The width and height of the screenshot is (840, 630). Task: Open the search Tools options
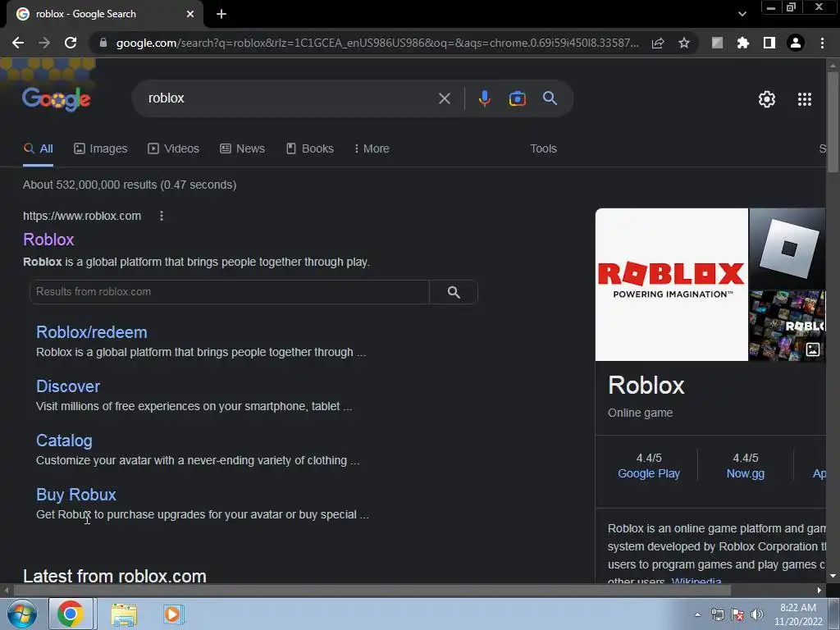pos(543,149)
